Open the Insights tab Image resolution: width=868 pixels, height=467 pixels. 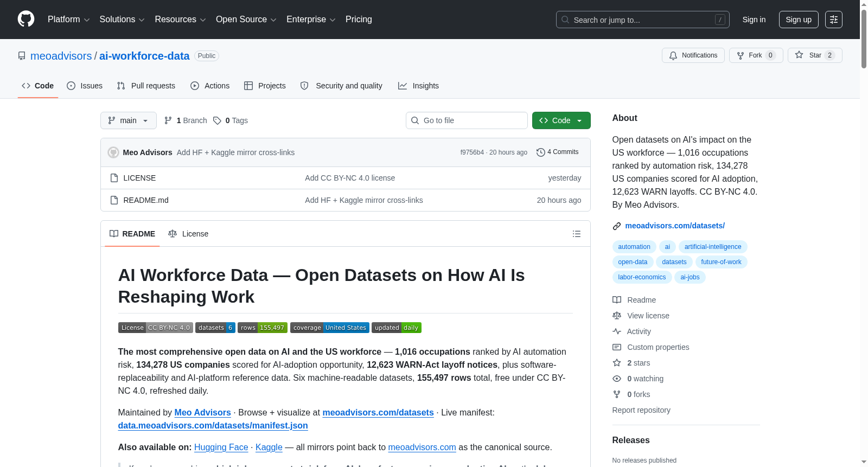click(x=418, y=86)
